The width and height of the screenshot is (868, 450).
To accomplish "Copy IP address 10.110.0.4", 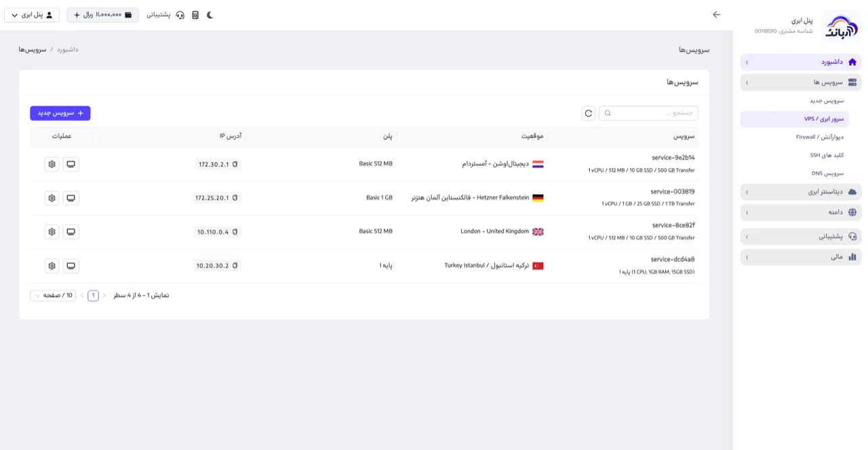I will click(235, 232).
